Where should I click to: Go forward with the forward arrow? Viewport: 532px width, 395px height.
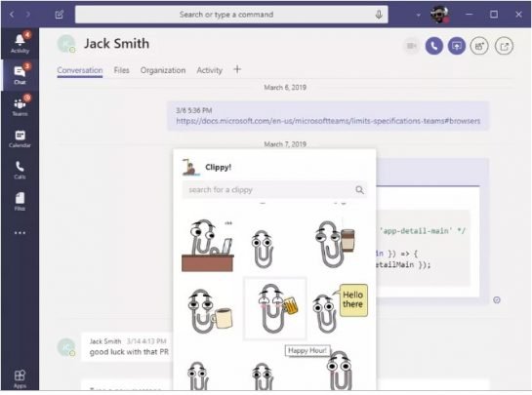(x=28, y=15)
